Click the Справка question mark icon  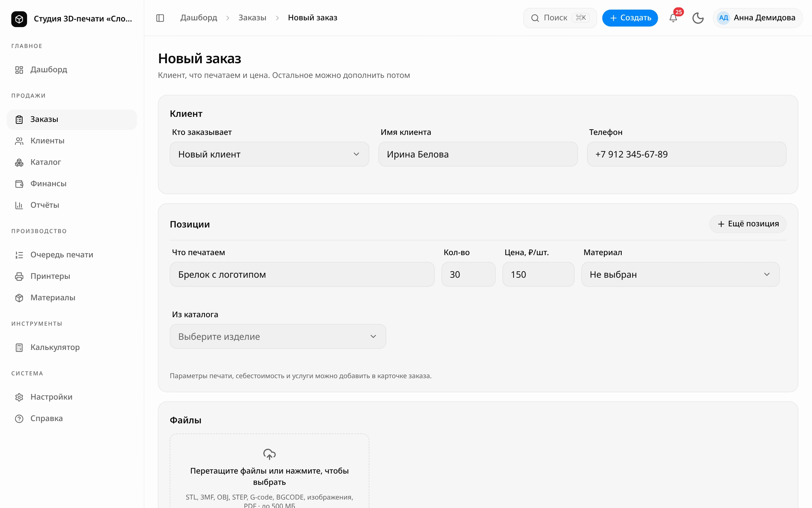[x=19, y=419]
